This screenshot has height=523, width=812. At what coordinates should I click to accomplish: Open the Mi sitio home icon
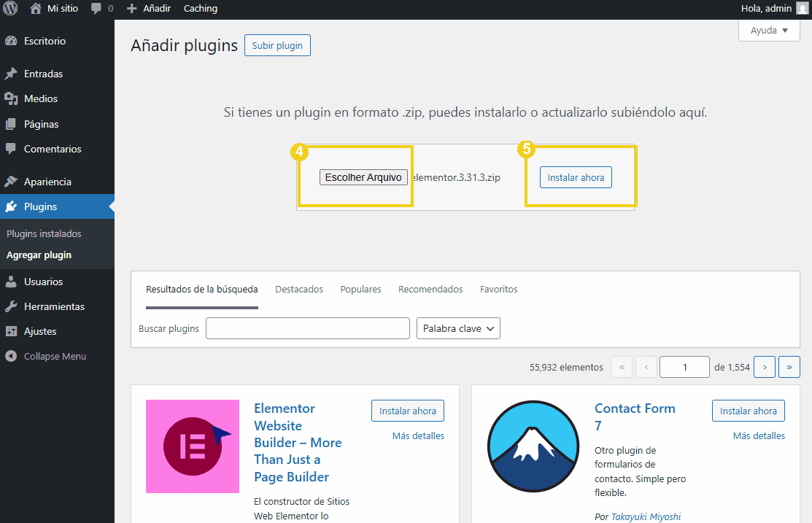point(36,9)
